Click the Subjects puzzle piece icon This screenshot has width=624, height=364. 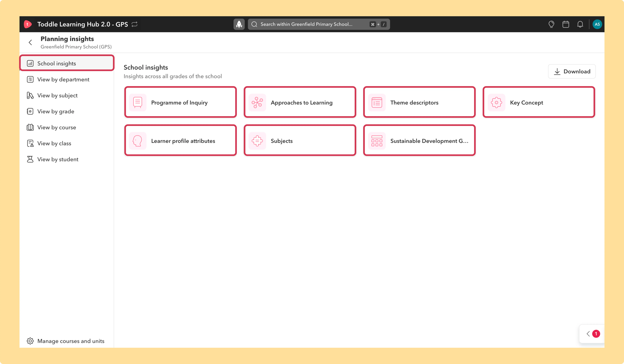[x=257, y=141]
